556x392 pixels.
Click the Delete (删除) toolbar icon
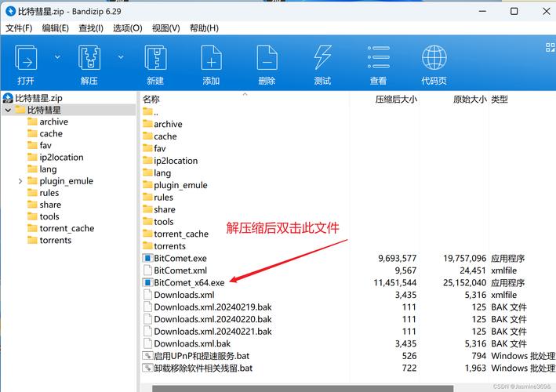click(x=267, y=57)
